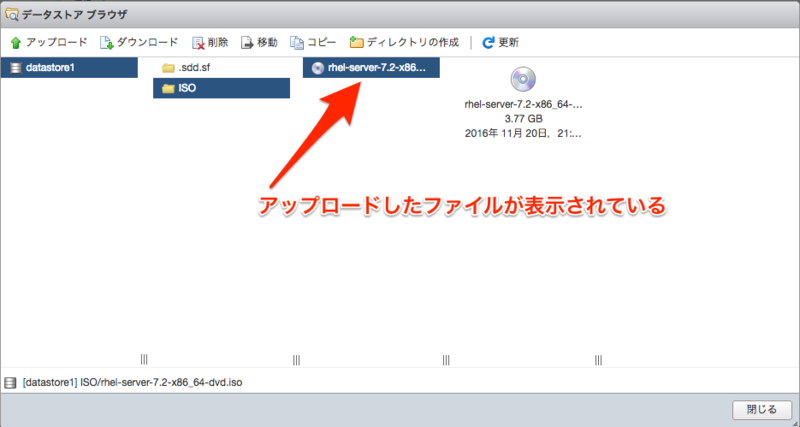800x427 pixels.
Task: Click the 2016年 11月 20日 date text
Action: (x=523, y=134)
